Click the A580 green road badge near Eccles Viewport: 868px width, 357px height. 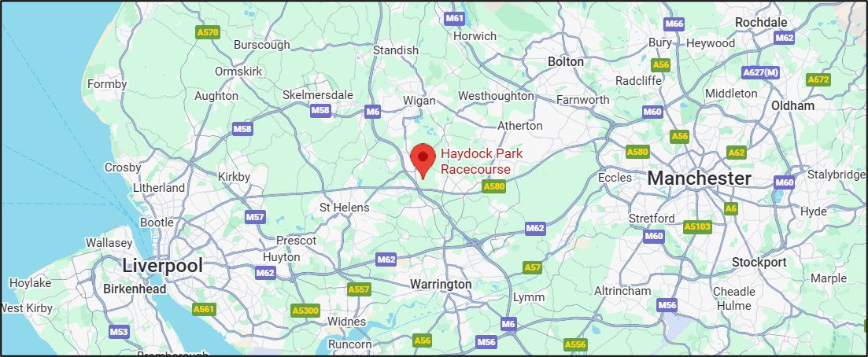click(x=637, y=151)
